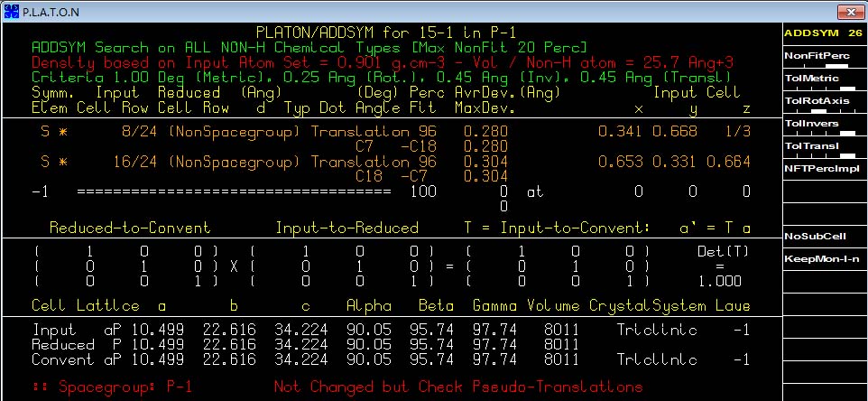Viewport: 868px width, 401px height.
Task: Click the 'C7 -C18' atom pair
Action: coord(396,147)
